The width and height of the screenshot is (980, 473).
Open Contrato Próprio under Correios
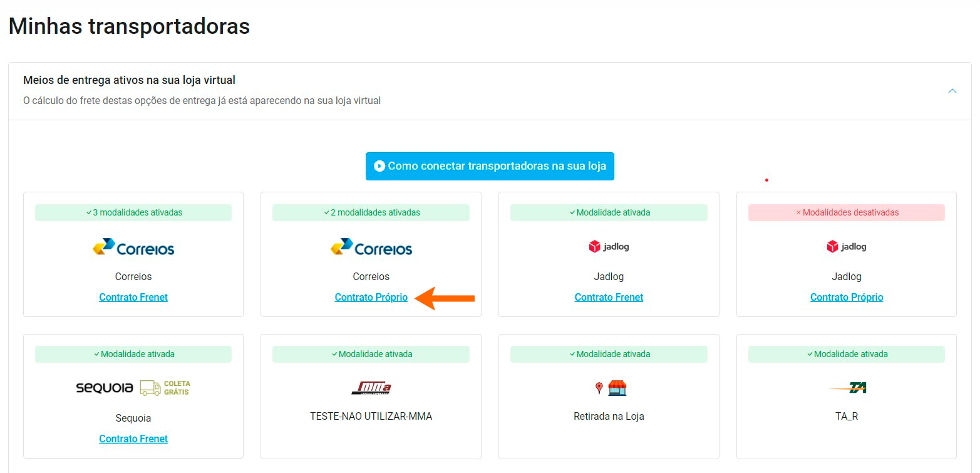click(371, 297)
